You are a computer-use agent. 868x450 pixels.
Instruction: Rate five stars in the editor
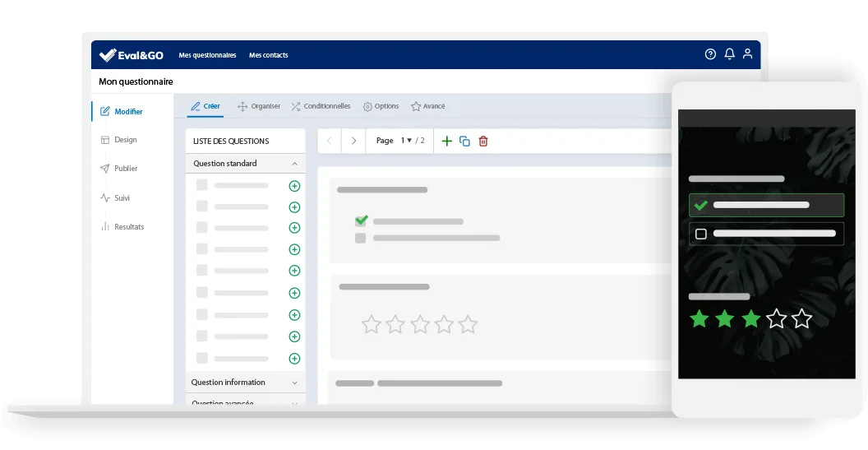(x=468, y=324)
